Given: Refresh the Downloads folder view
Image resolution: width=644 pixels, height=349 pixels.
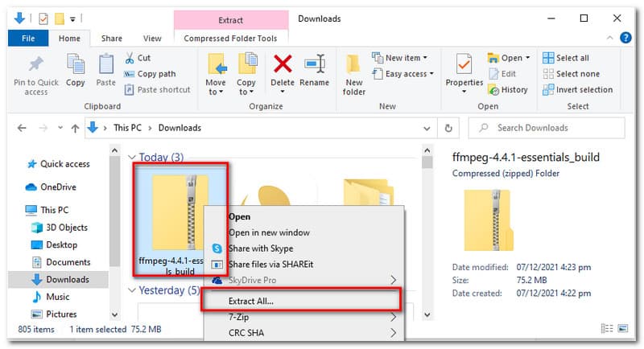Looking at the screenshot, I should point(448,128).
